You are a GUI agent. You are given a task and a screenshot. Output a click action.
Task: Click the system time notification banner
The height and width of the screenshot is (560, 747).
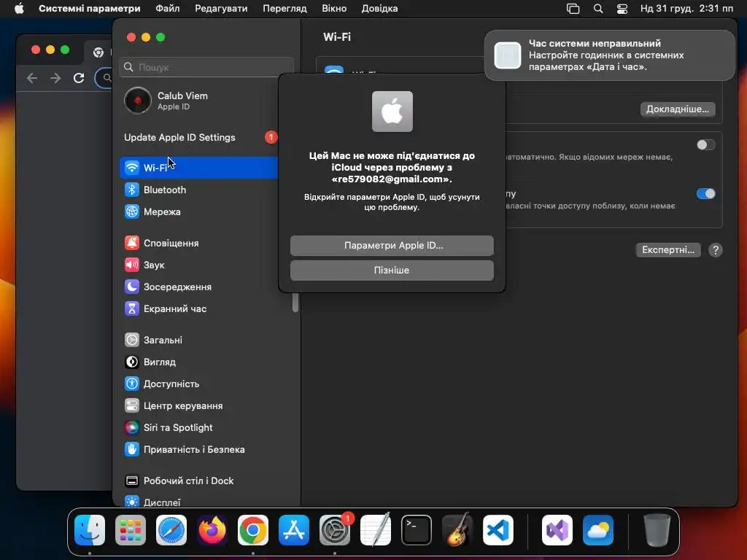(610, 55)
